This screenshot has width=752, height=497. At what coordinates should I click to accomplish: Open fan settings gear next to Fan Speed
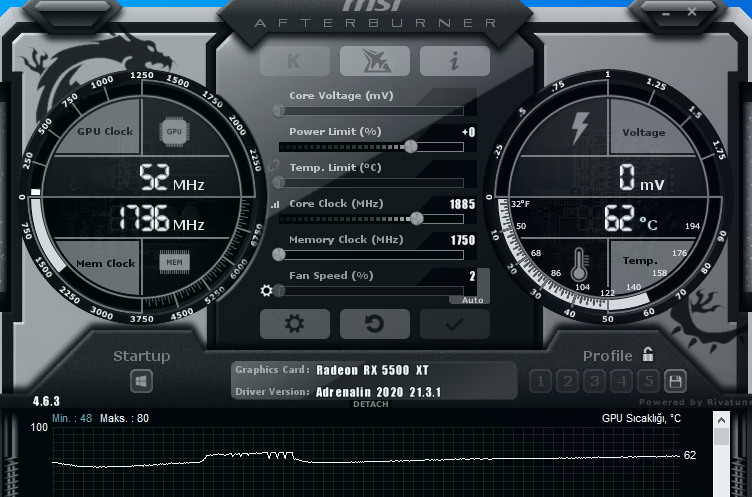click(266, 290)
